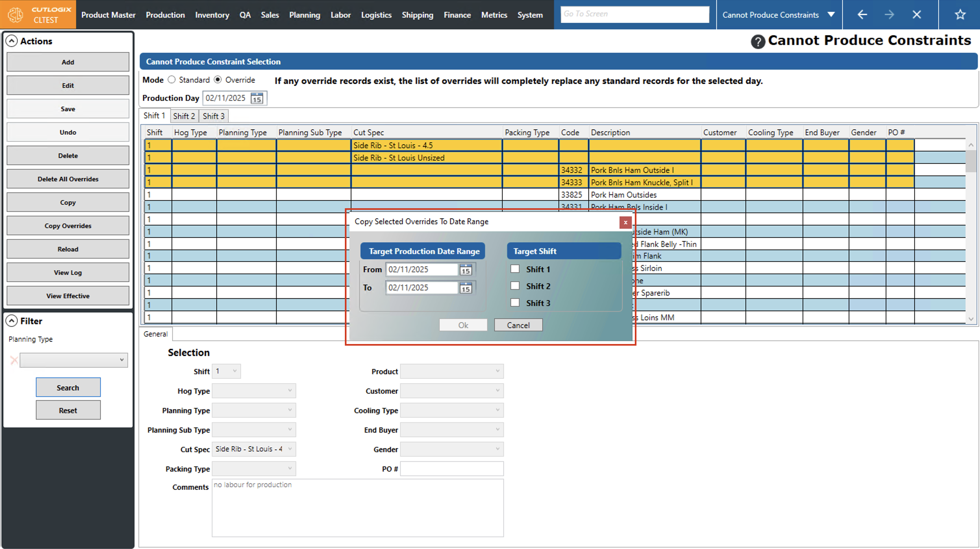
Task: Open Production Day calendar picker icon
Action: pyautogui.click(x=257, y=99)
